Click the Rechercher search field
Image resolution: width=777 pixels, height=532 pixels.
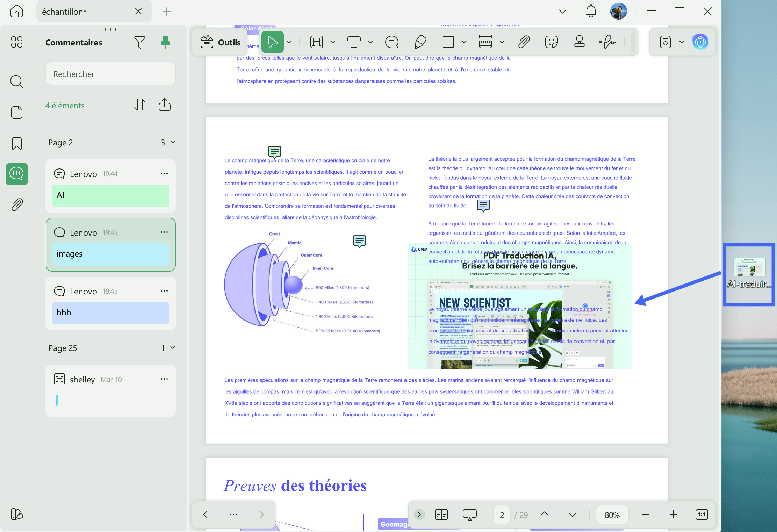pos(110,74)
